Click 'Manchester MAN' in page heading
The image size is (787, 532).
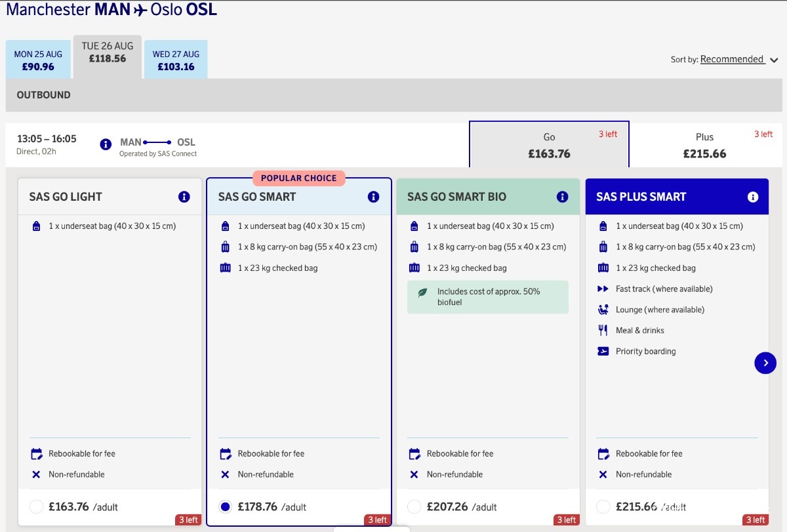68,10
